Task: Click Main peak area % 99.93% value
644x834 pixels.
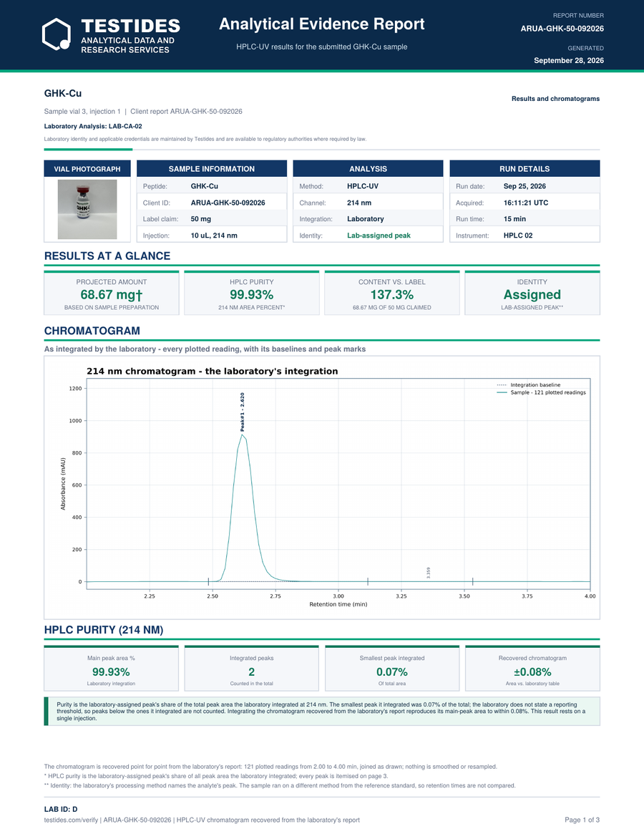Action: click(x=111, y=671)
